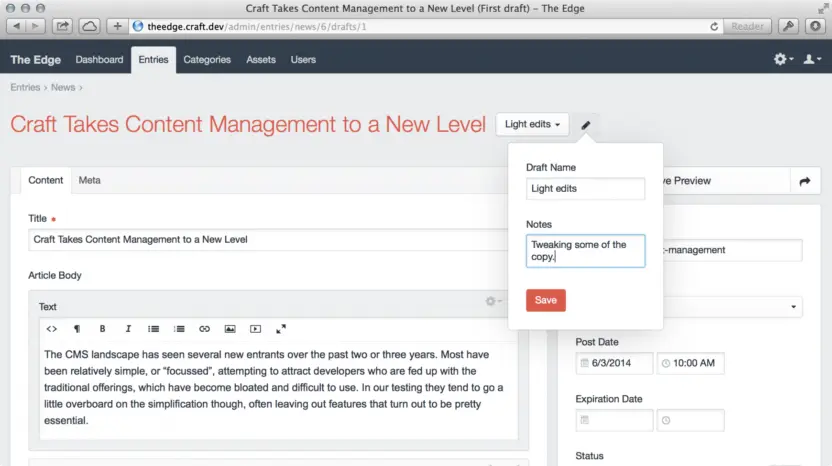Image resolution: width=832 pixels, height=466 pixels.
Task: Toggle fullscreen mode for text editor
Action: click(x=281, y=329)
